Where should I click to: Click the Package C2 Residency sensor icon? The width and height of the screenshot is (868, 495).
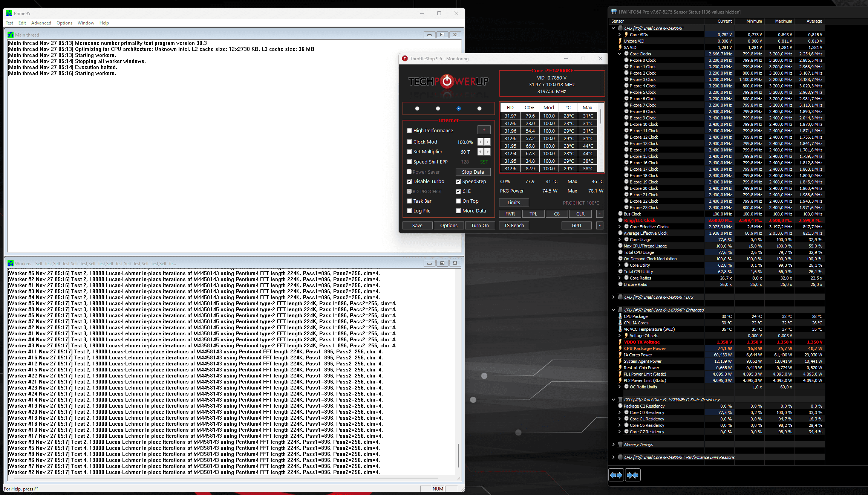click(x=620, y=406)
